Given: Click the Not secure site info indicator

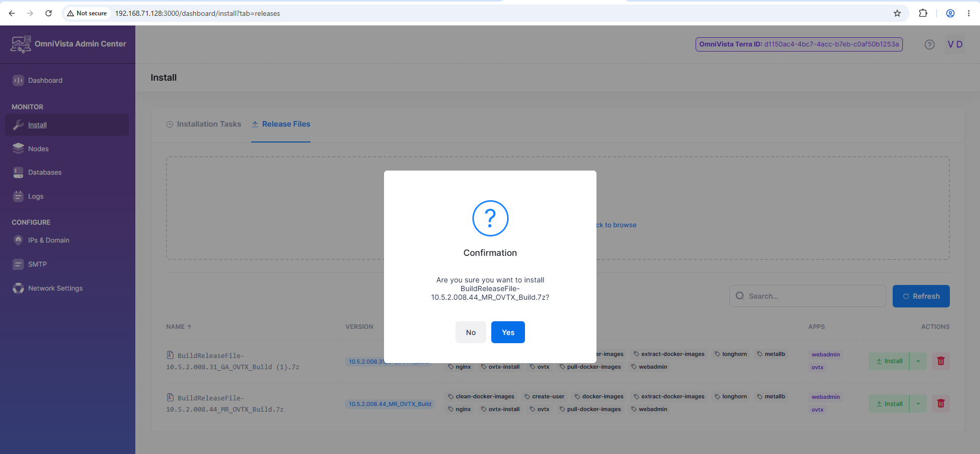Looking at the screenshot, I should pos(87,13).
